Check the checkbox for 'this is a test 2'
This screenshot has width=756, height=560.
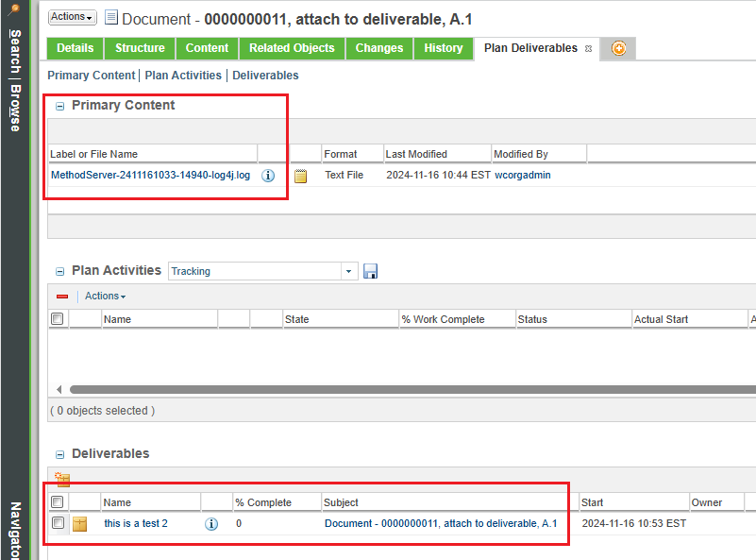point(58,523)
